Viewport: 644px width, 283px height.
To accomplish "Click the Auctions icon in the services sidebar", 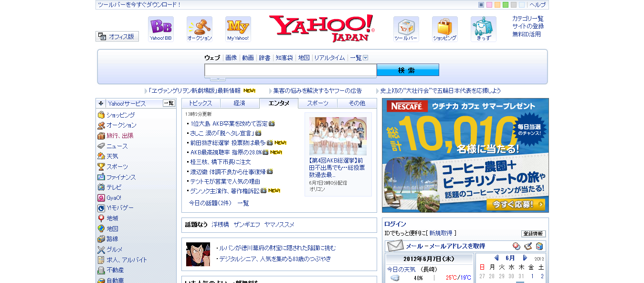I will pyautogui.click(x=101, y=125).
